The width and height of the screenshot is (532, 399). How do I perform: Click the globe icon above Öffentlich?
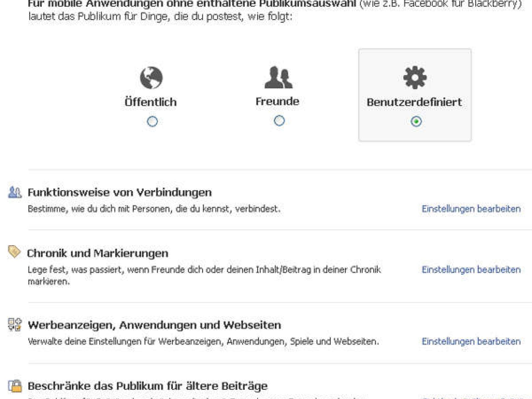[151, 78]
